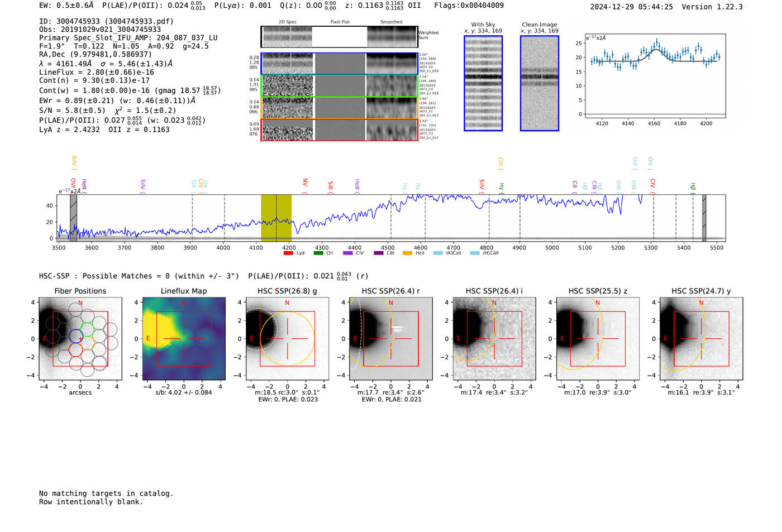This screenshot has width=782, height=532.
Task: Click the blue fiber circle in Fiber Positions
Action: (76, 336)
